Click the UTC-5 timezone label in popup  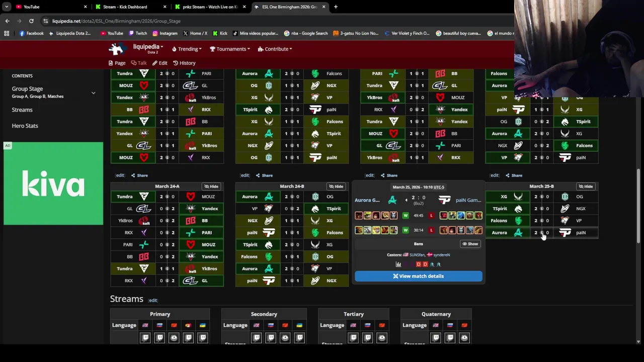[439, 187]
